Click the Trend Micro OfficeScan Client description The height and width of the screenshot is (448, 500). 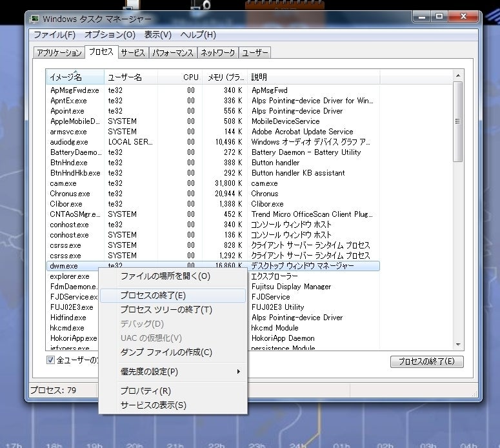(x=312, y=214)
